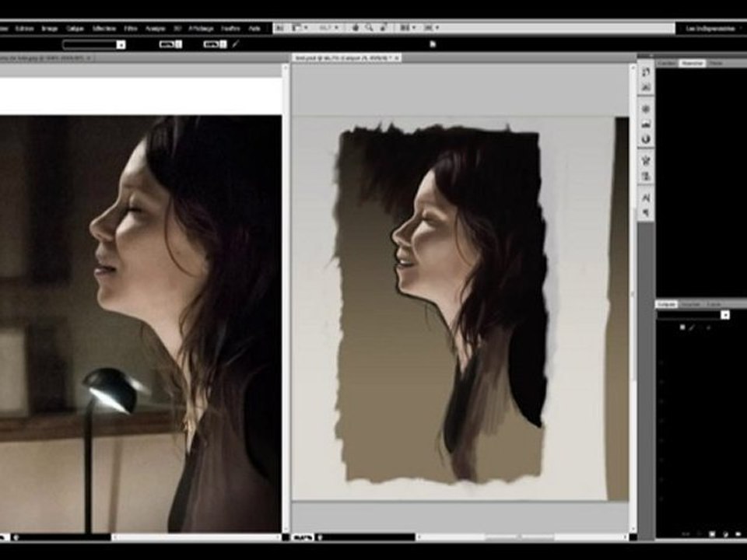The image size is (747, 560).
Task: Open the Info panel icon in dock
Action: [x=646, y=139]
